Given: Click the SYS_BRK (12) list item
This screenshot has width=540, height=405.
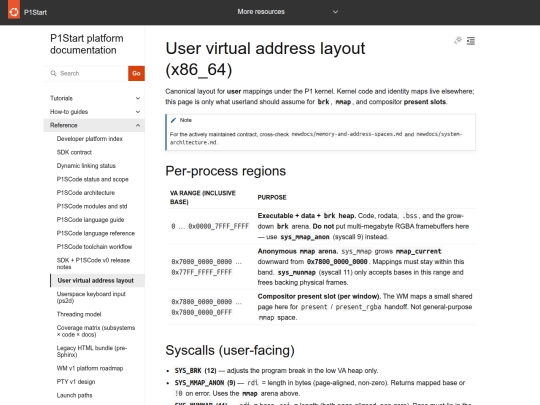Looking at the screenshot, I should pos(276,371).
